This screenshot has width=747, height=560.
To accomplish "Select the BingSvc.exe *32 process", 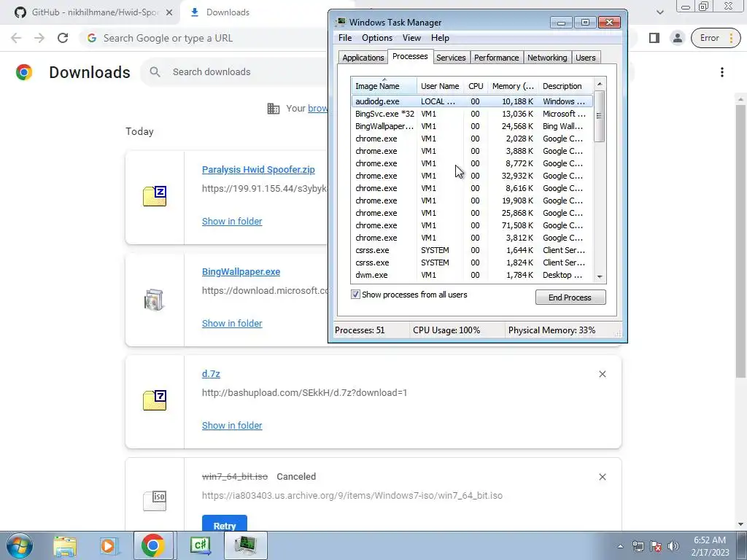I will click(x=472, y=114).
